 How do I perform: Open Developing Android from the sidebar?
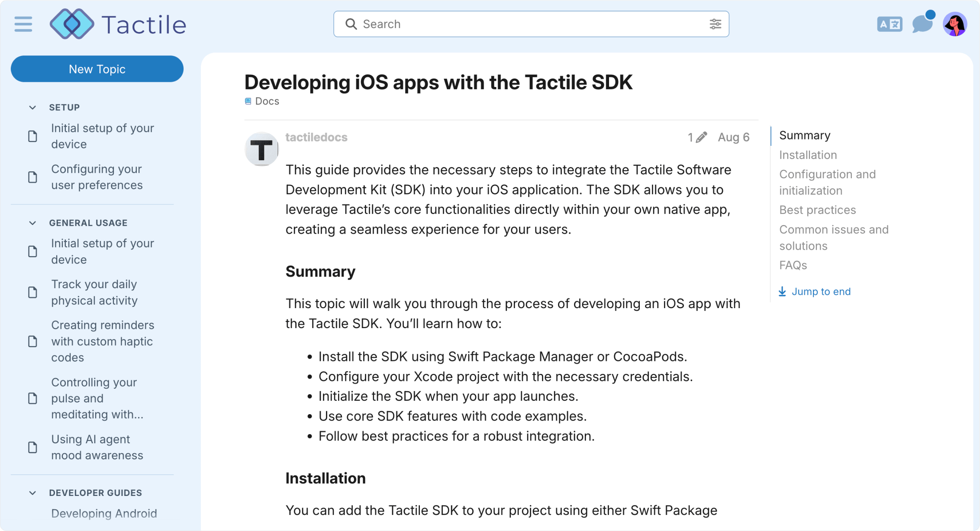(x=104, y=513)
